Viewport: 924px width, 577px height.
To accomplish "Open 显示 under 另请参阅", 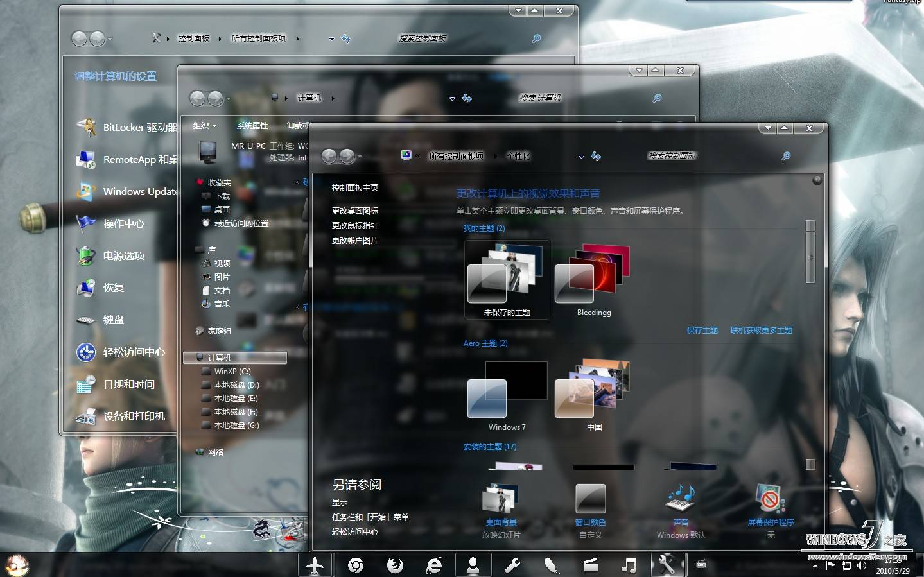I will [x=340, y=502].
